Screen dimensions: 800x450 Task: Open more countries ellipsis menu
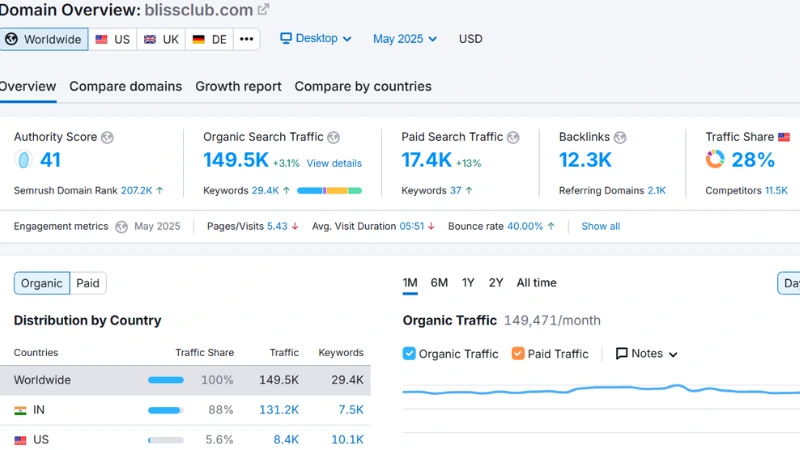click(x=246, y=39)
